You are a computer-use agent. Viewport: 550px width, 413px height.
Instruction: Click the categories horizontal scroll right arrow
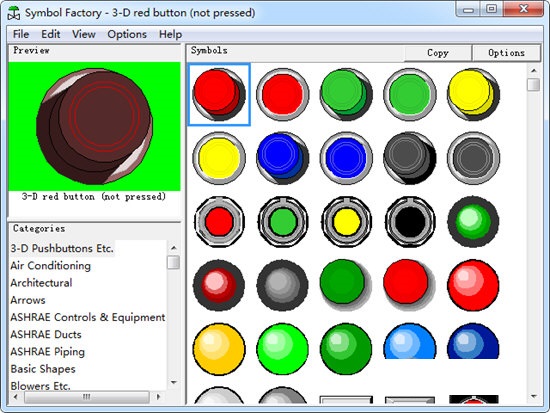pyautogui.click(x=159, y=397)
